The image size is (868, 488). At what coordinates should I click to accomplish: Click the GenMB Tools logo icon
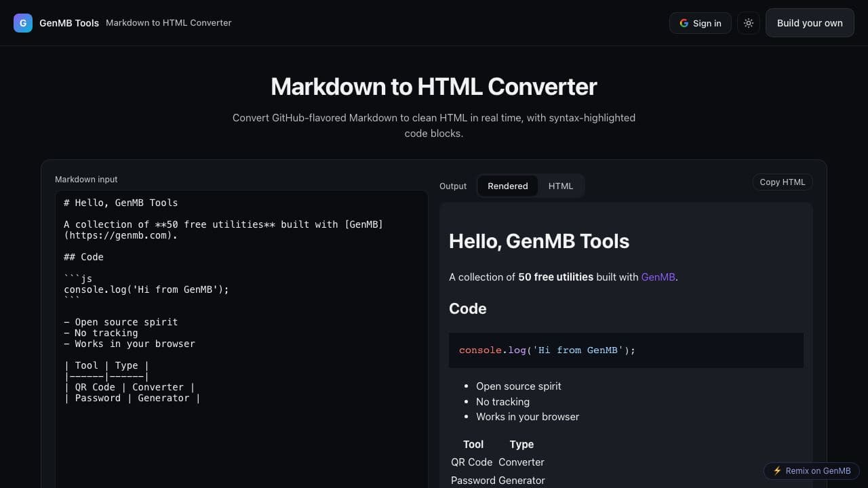click(23, 23)
